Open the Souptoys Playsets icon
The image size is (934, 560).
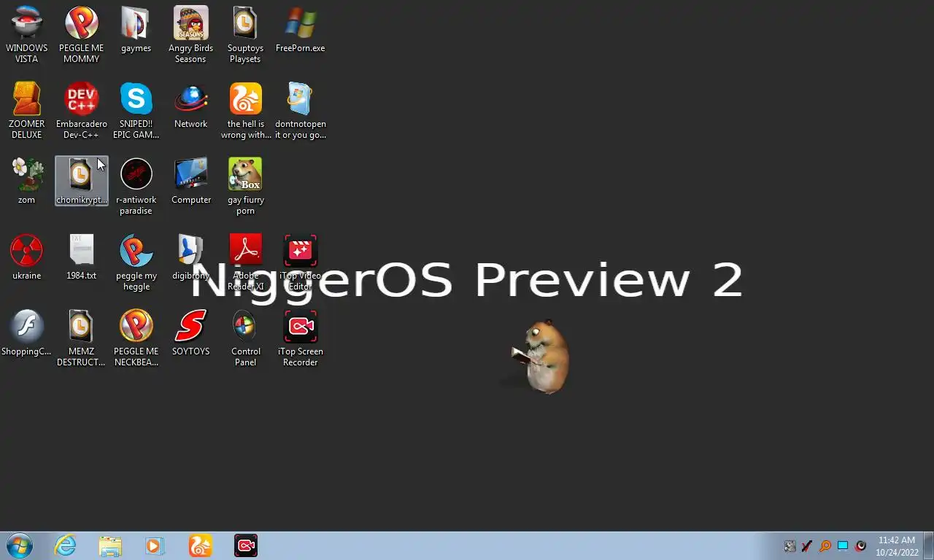pyautogui.click(x=245, y=34)
